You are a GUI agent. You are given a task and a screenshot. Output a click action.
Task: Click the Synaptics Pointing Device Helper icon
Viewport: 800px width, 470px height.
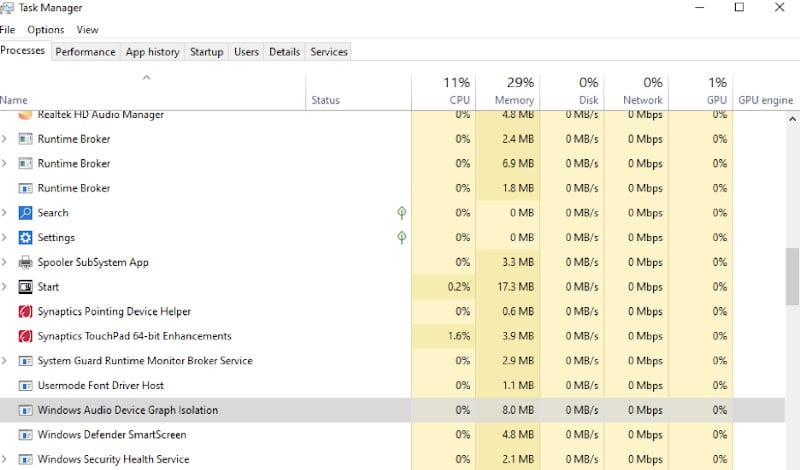(25, 311)
